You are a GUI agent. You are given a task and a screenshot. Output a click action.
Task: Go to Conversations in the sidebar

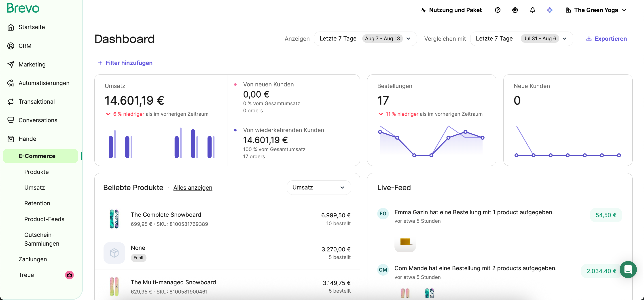pyautogui.click(x=38, y=120)
